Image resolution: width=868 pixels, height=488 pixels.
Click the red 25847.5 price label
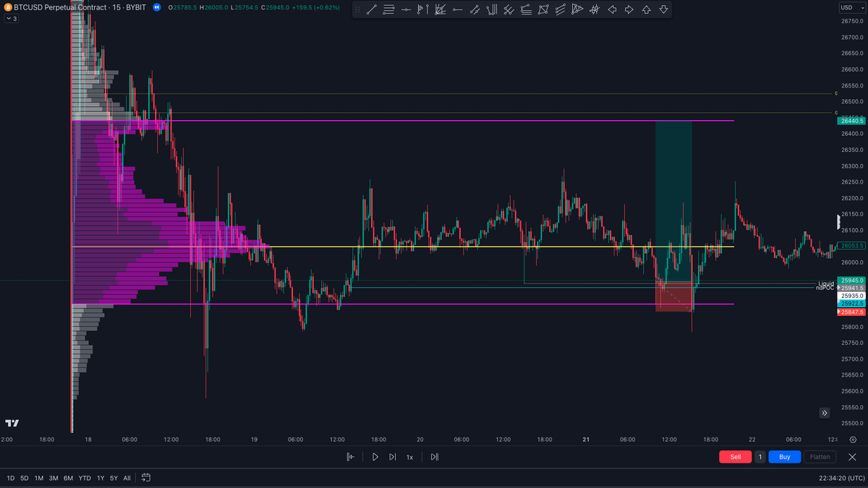(852, 312)
